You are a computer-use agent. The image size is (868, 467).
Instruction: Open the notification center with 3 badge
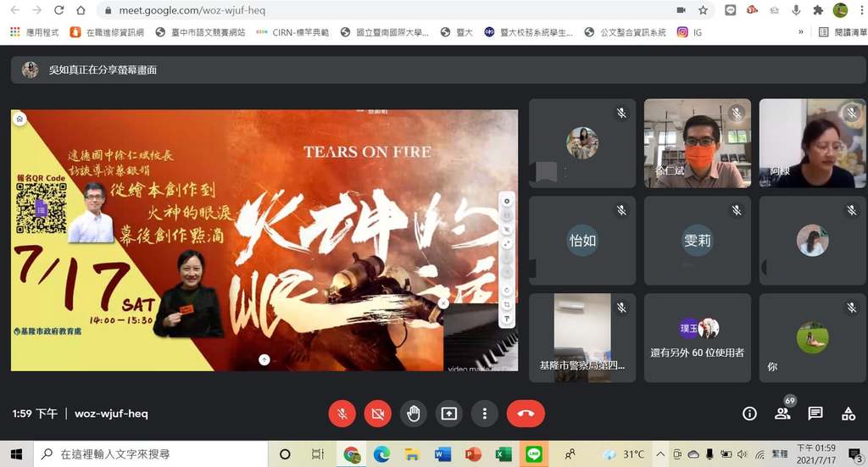pos(855,455)
